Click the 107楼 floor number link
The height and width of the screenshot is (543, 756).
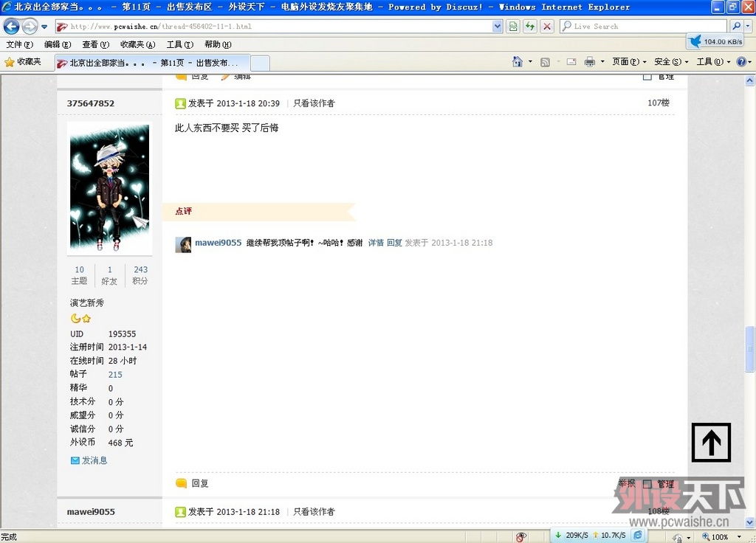pos(658,103)
